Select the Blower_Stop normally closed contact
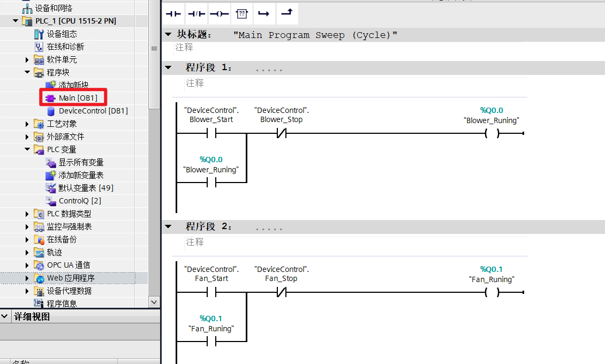 (281, 134)
